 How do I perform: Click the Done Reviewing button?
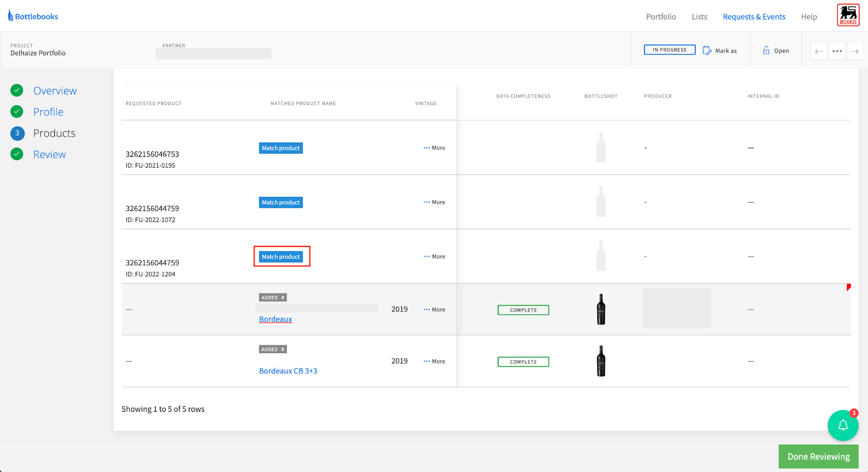(819, 456)
